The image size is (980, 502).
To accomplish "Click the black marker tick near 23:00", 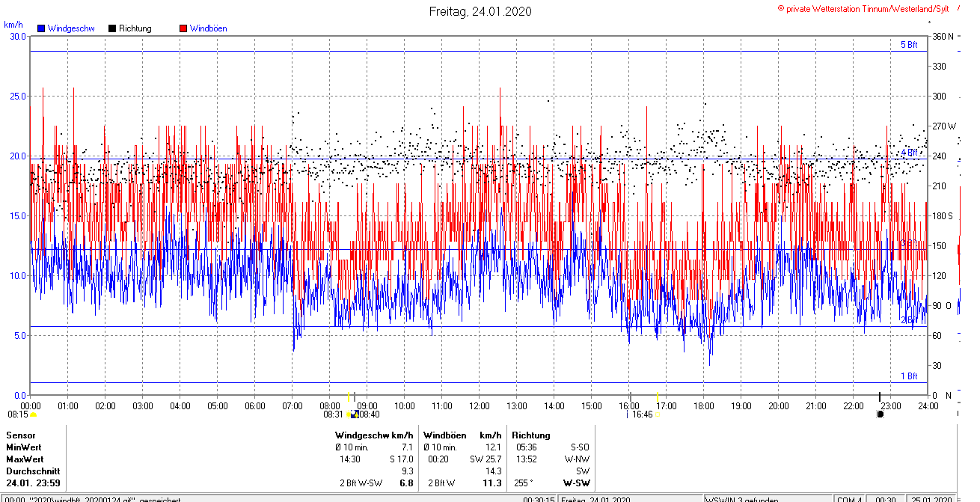I will pos(880,396).
